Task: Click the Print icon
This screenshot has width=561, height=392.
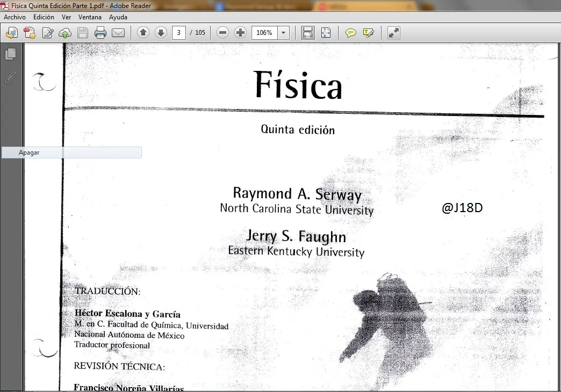Action: click(100, 33)
